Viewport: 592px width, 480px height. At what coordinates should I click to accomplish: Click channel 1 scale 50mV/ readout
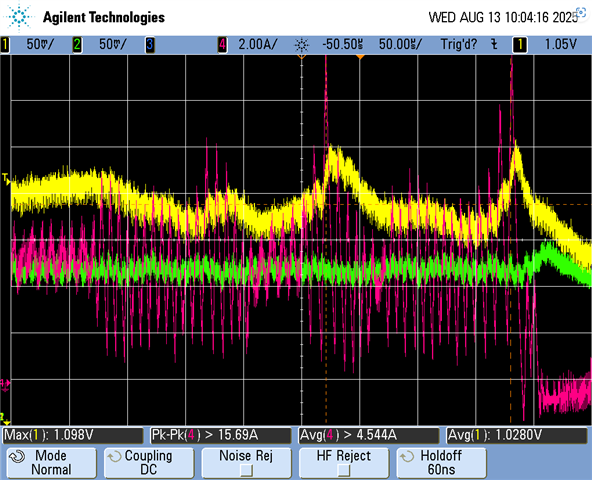click(x=40, y=45)
